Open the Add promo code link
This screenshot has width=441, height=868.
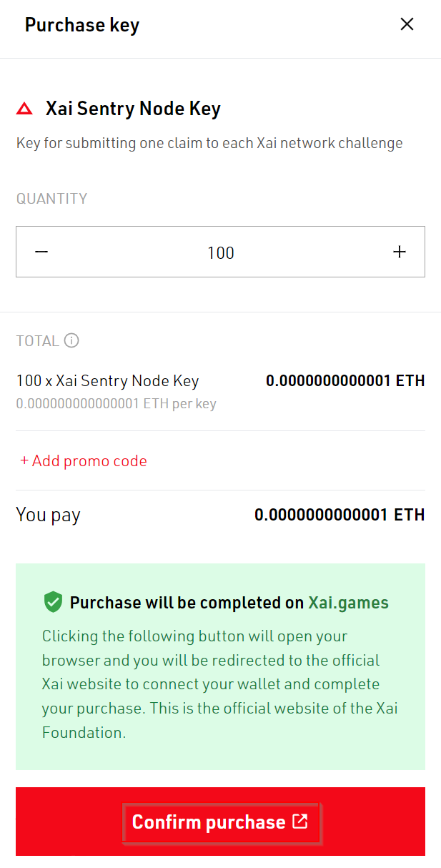pos(84,461)
